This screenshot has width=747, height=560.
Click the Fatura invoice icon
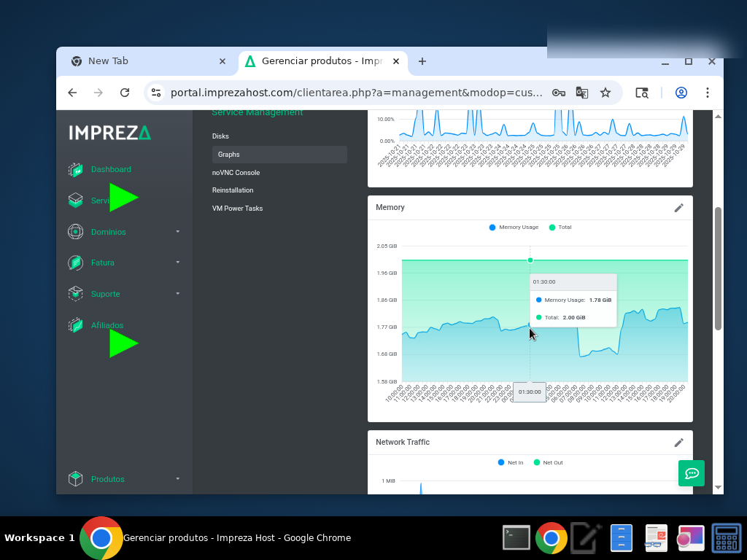pos(75,262)
